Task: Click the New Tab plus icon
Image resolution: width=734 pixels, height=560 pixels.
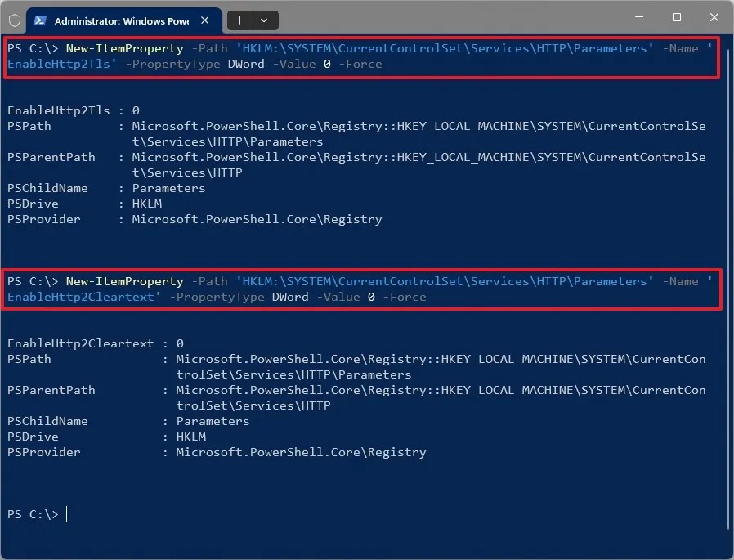Action: [239, 20]
